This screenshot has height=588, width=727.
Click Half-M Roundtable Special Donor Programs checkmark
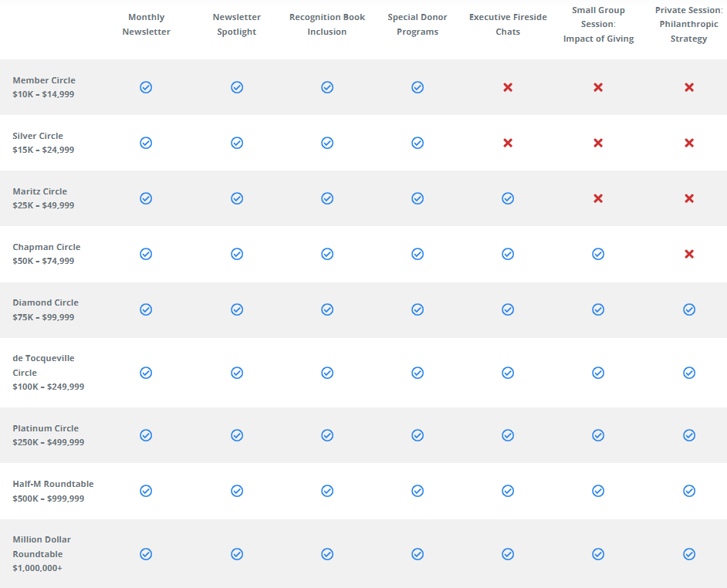coord(418,491)
